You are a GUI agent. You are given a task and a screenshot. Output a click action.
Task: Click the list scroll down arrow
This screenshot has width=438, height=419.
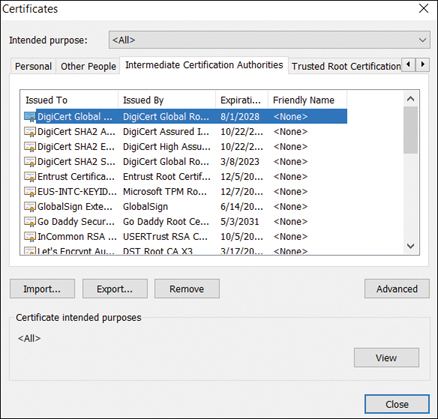pyautogui.click(x=411, y=246)
